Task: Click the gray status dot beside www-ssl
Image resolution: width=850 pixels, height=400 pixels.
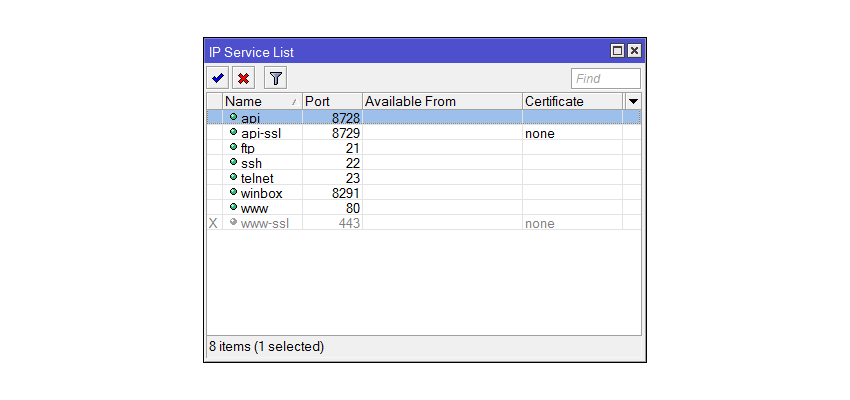Action: point(234,222)
